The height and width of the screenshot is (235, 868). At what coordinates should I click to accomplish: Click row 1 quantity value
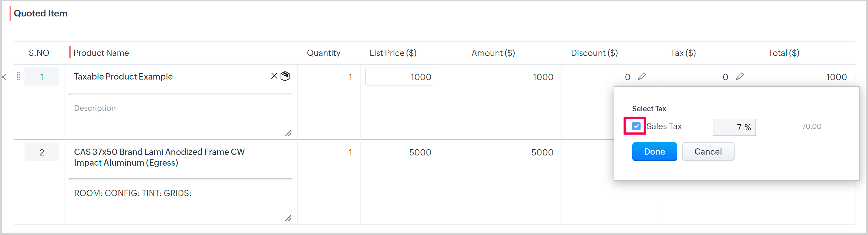point(350,77)
